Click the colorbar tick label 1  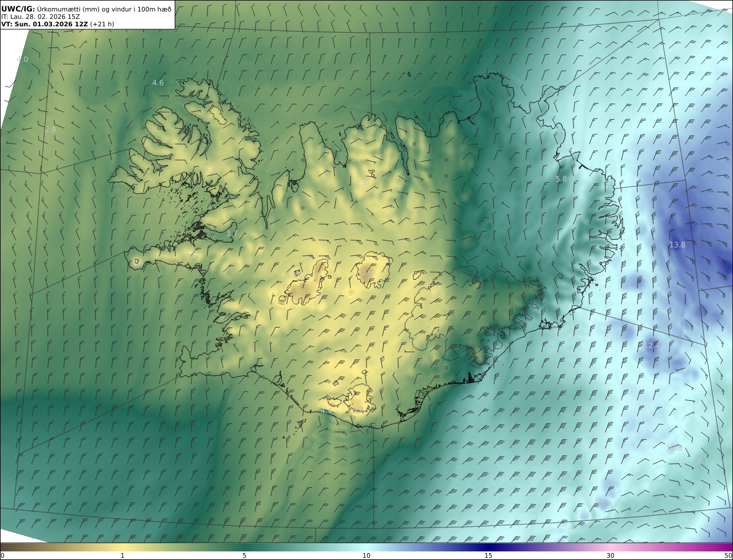[123, 555]
